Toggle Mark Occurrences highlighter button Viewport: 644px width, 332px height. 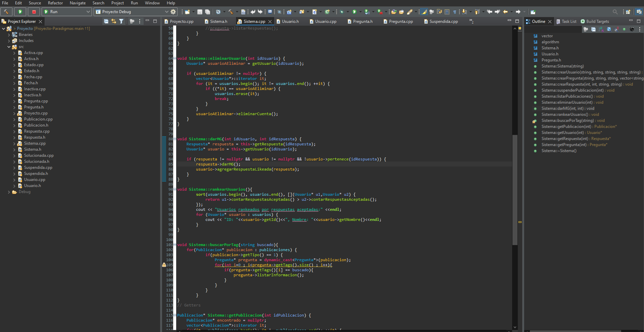coord(424,12)
